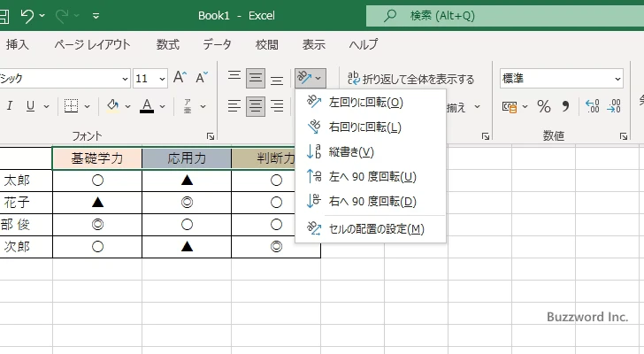Viewport: 644px width, 354px height.
Task: Open Customize Quick Access Toolbar dropdown
Action: pos(96,16)
